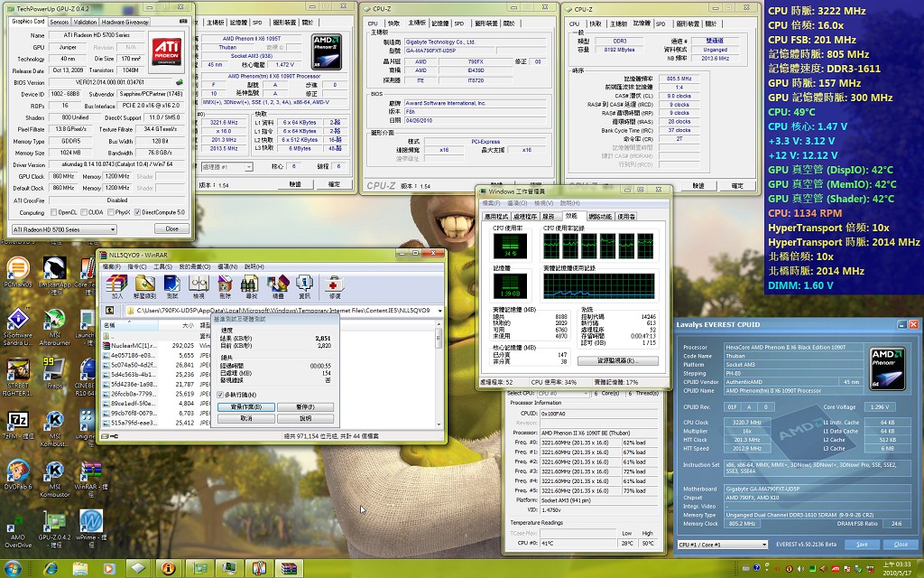The image size is (924, 578).
Task: Open Select CPU dropdown in AMD OverDrive
Action: (563, 394)
